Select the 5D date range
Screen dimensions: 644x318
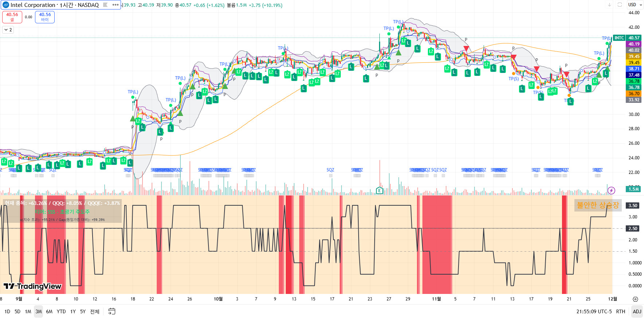coord(17,311)
